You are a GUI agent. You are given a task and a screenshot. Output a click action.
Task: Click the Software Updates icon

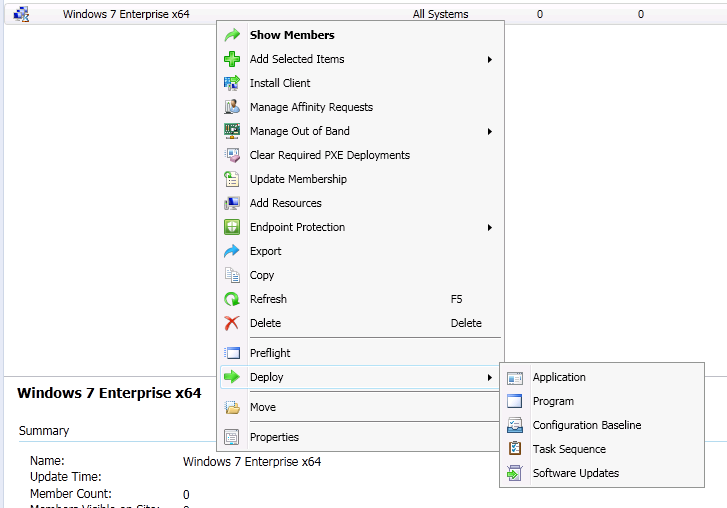pyautogui.click(x=515, y=473)
